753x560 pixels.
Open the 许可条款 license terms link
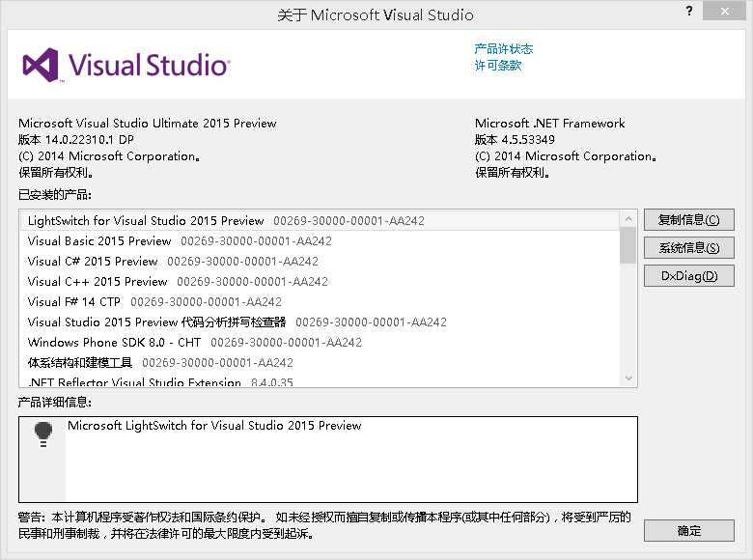pyautogui.click(x=497, y=66)
